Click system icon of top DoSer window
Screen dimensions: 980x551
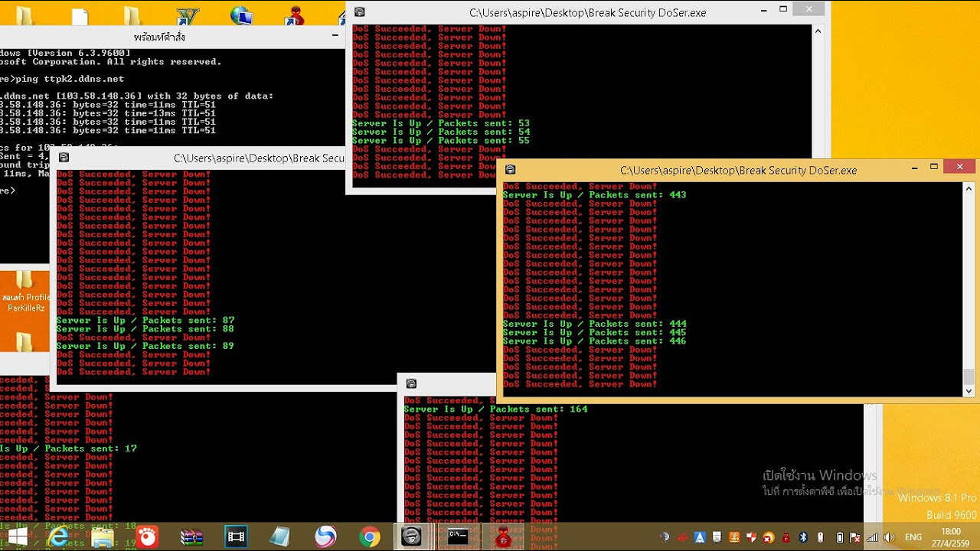[360, 12]
